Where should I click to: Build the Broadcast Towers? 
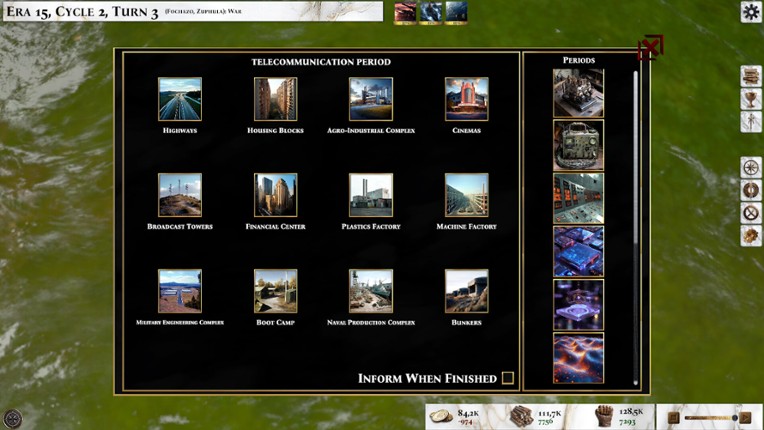[x=180, y=196]
